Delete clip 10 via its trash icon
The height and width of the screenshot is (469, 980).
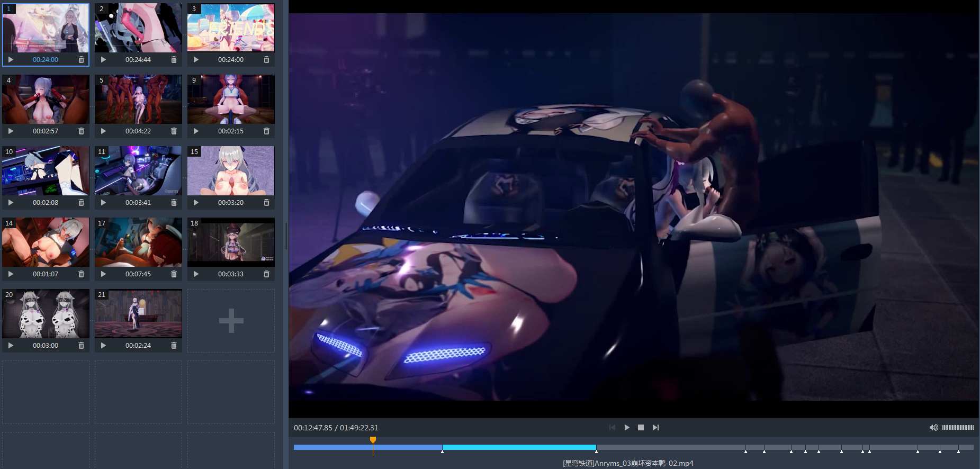81,203
